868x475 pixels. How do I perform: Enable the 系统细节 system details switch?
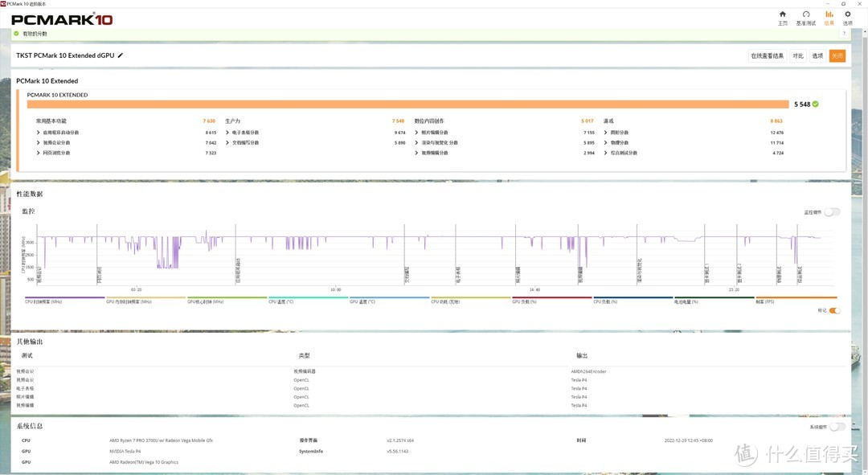click(837, 427)
